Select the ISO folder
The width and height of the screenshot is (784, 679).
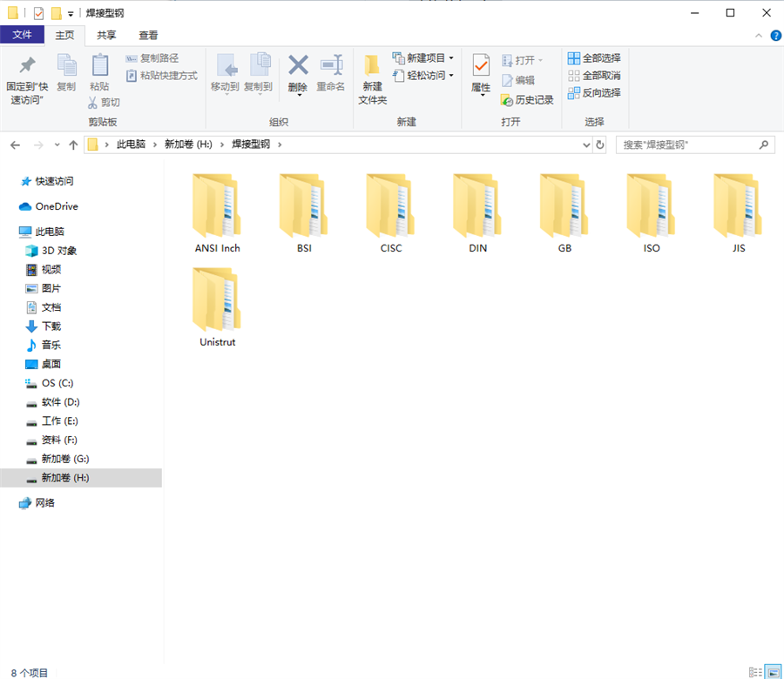click(652, 213)
